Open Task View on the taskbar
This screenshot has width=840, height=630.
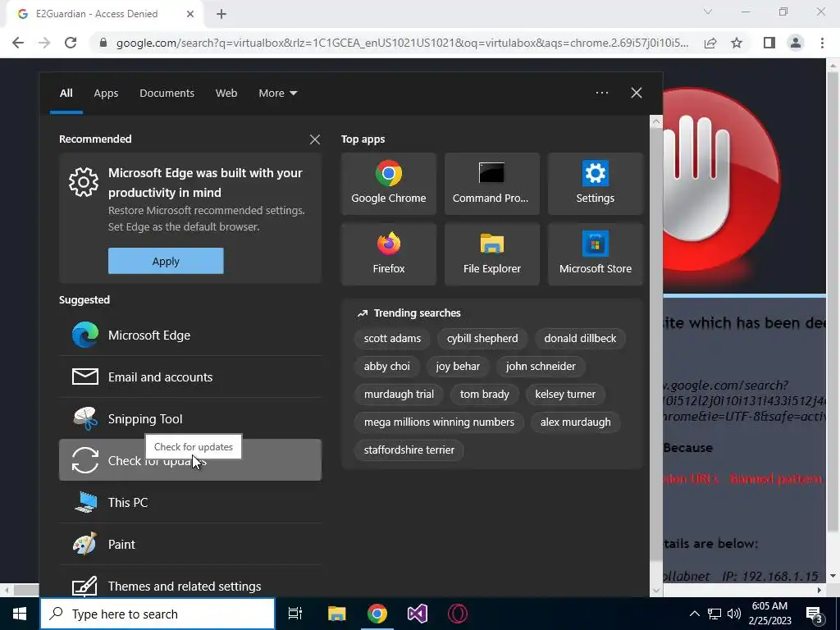[x=295, y=614]
